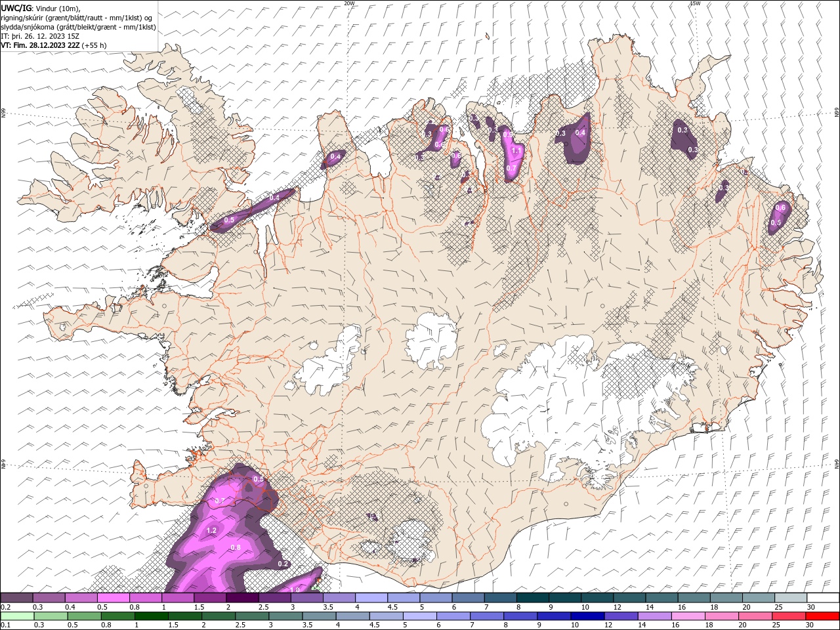
Task: Click the '1.1' snowfall value on the map
Action: pyautogui.click(x=516, y=151)
